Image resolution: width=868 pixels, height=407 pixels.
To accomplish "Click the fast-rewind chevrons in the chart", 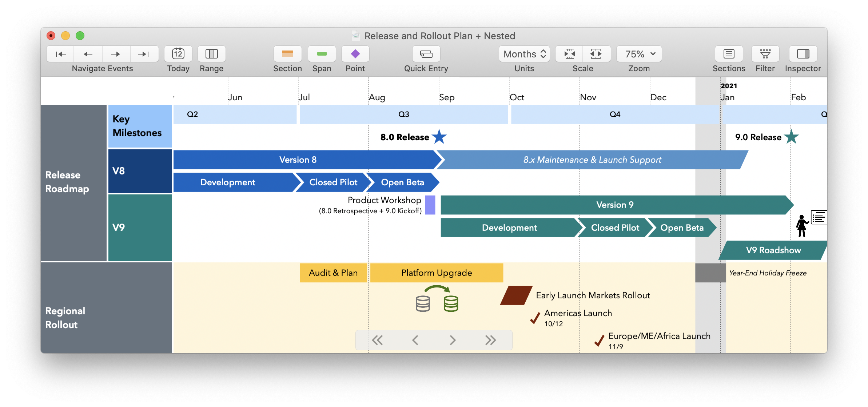I will (378, 340).
